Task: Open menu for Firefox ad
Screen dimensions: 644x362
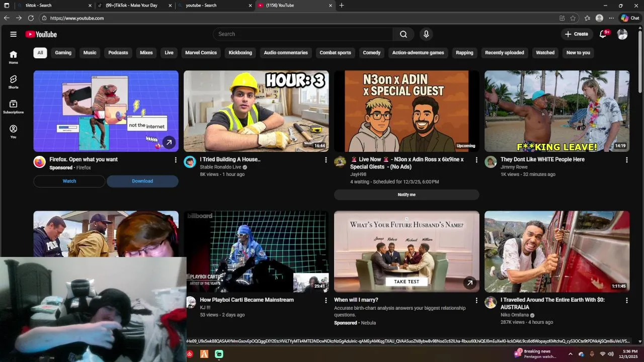Action: pos(176,160)
